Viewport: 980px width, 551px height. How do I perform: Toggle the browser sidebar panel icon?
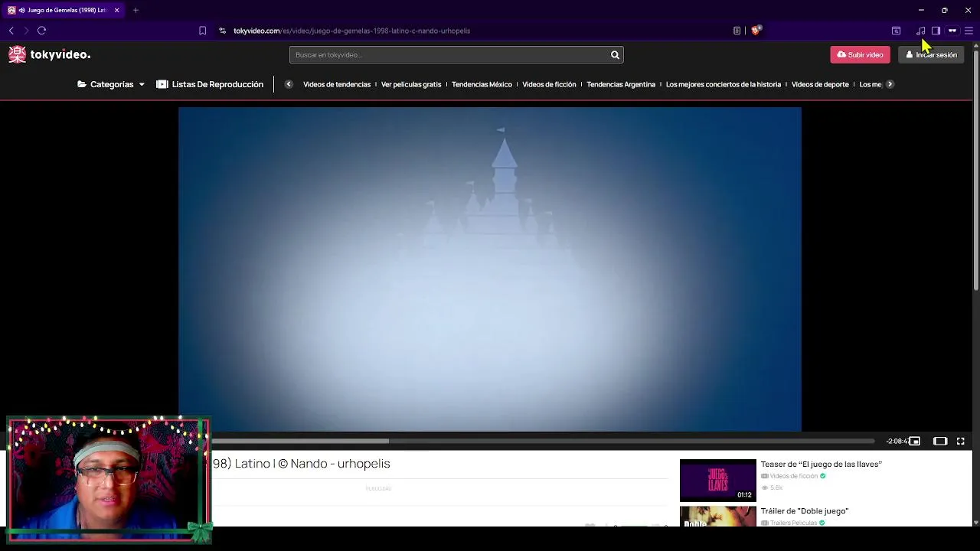(936, 31)
